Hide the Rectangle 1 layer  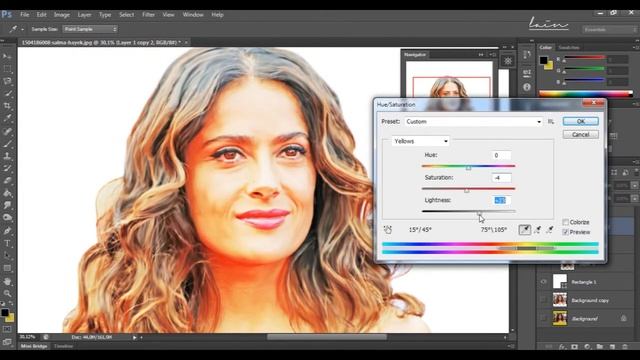(x=543, y=282)
